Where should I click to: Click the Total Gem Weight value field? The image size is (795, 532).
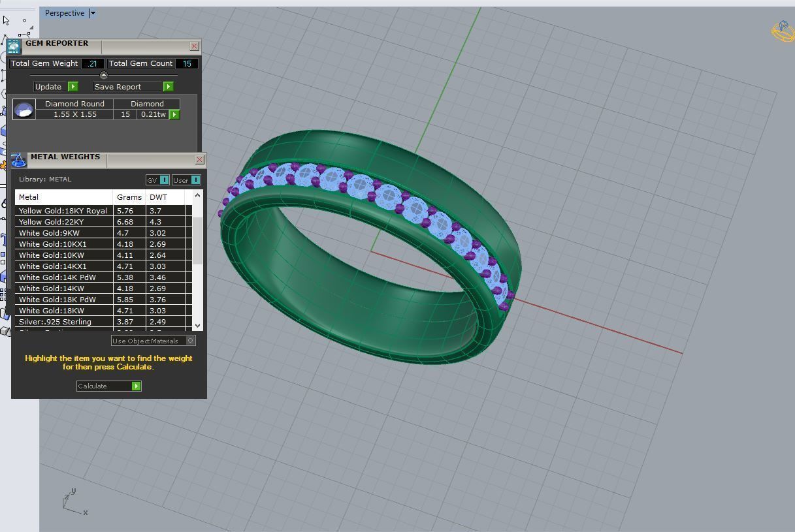pyautogui.click(x=92, y=63)
